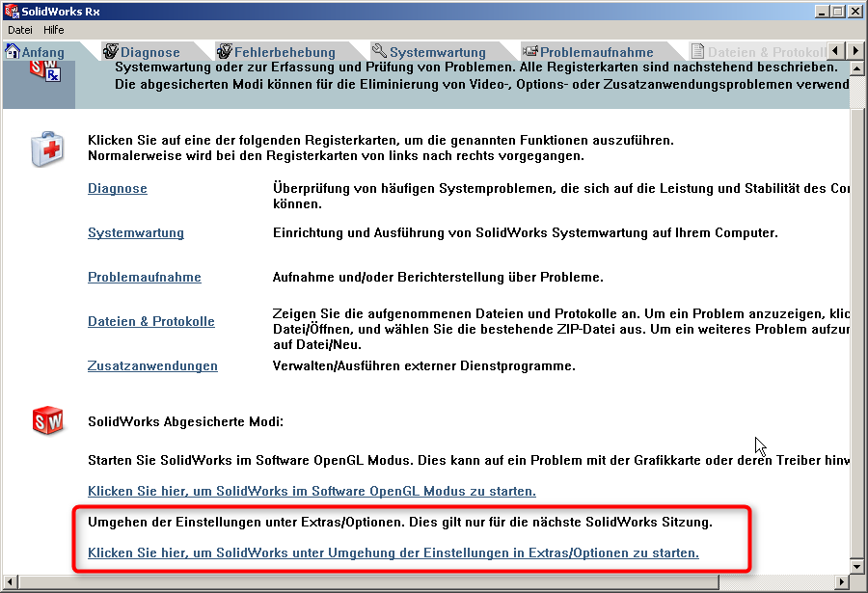Switch to the Diagnose tab
This screenshot has height=593, width=868.
150,52
